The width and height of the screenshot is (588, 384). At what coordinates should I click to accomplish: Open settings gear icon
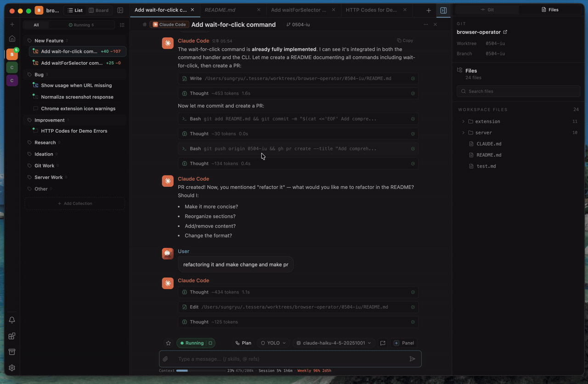pyautogui.click(x=12, y=367)
